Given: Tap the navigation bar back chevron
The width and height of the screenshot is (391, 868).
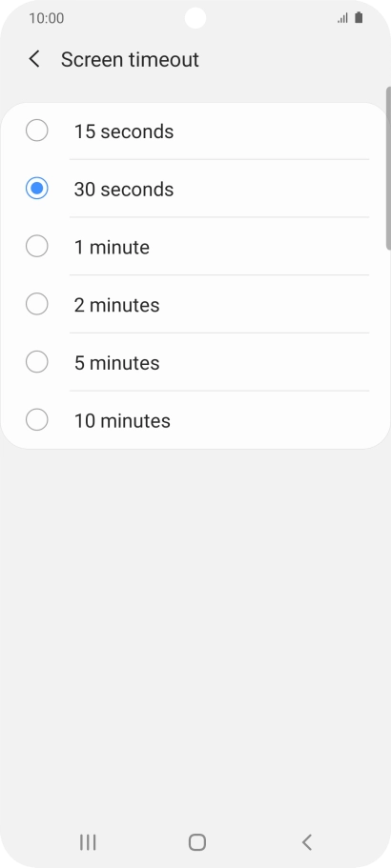Looking at the screenshot, I should pos(307,842).
